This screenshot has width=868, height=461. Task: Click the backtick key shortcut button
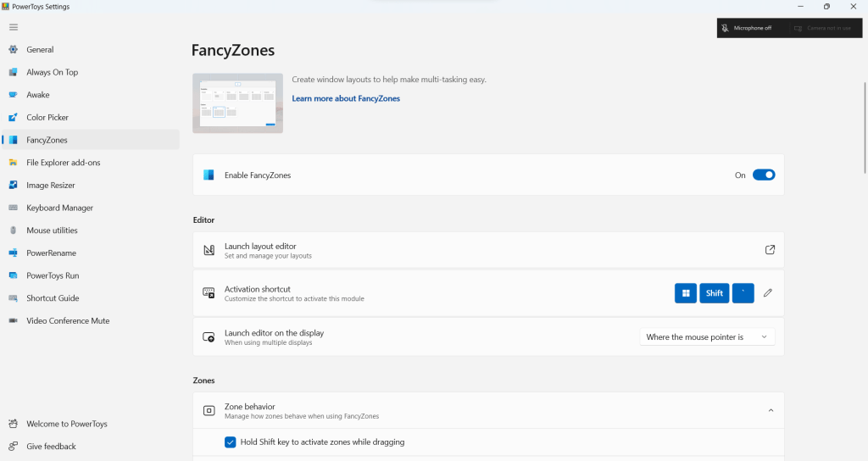[743, 293]
